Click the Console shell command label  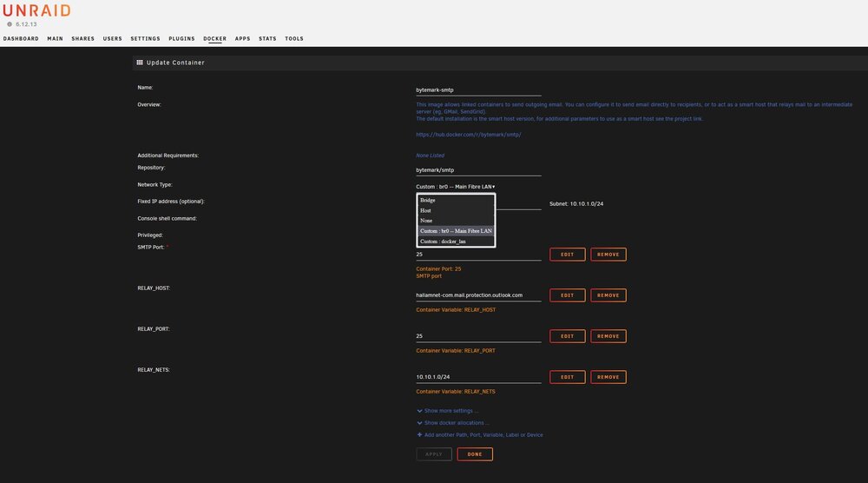pos(168,219)
